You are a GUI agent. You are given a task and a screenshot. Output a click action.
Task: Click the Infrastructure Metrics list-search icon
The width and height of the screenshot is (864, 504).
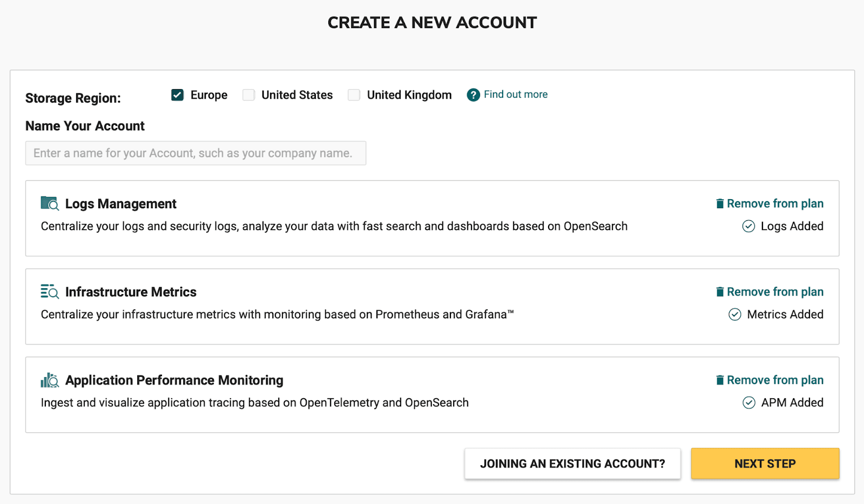(x=49, y=291)
